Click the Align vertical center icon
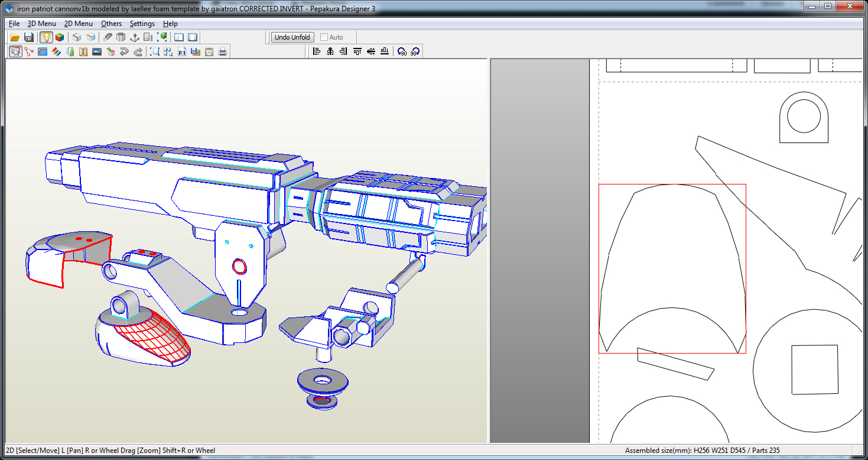This screenshot has height=460, width=868. 371,52
